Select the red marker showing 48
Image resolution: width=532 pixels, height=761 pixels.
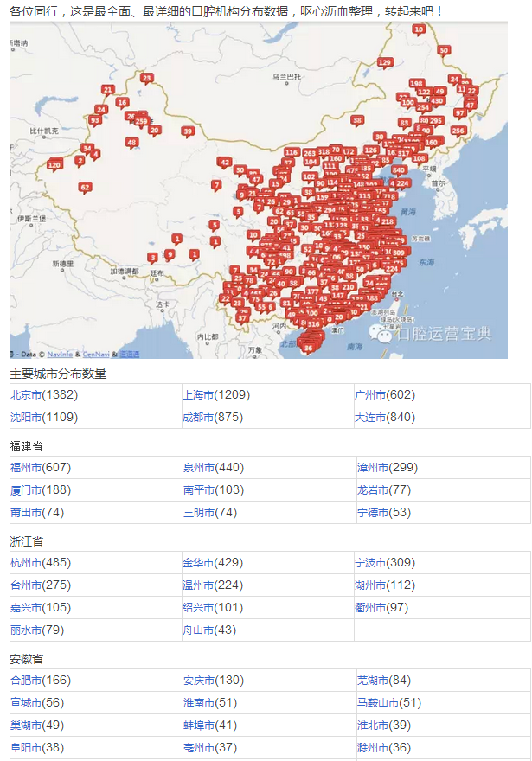pos(131,143)
